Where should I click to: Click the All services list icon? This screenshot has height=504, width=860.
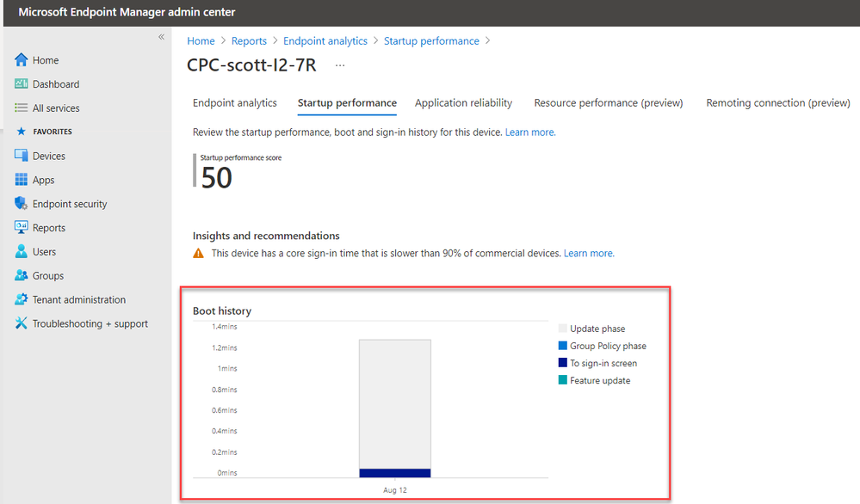(21, 108)
